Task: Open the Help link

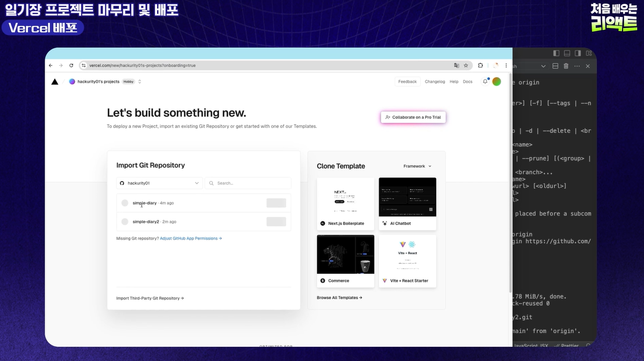Action: tap(454, 81)
